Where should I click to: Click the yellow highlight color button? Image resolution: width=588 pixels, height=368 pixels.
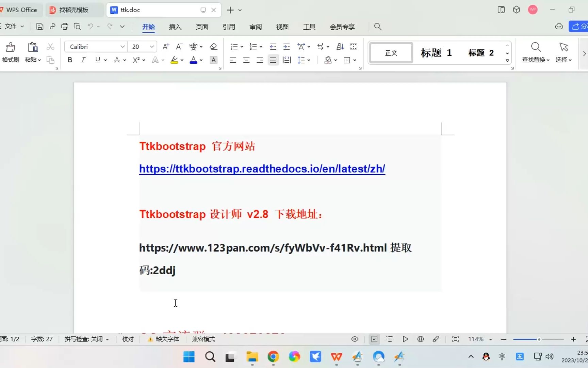coord(174,60)
